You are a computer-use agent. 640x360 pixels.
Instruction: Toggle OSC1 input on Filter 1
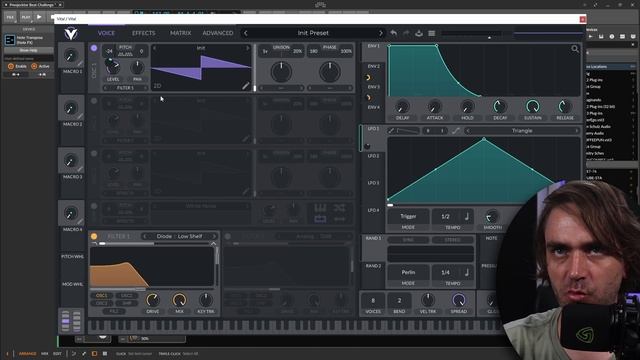[x=102, y=296]
